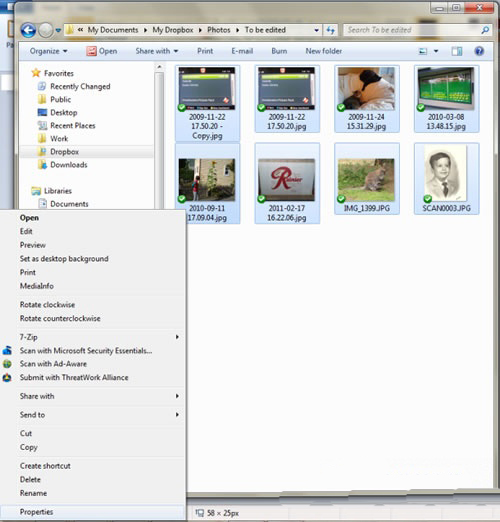500x522 pixels.
Task: Choose 'Rotate counterclockwise' in the context menu
Action: [93, 318]
